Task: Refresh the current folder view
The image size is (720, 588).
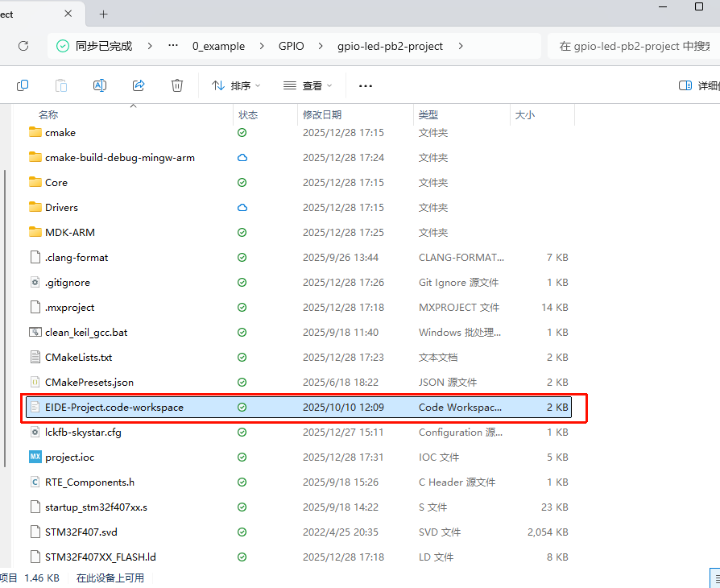Action: click(x=23, y=46)
